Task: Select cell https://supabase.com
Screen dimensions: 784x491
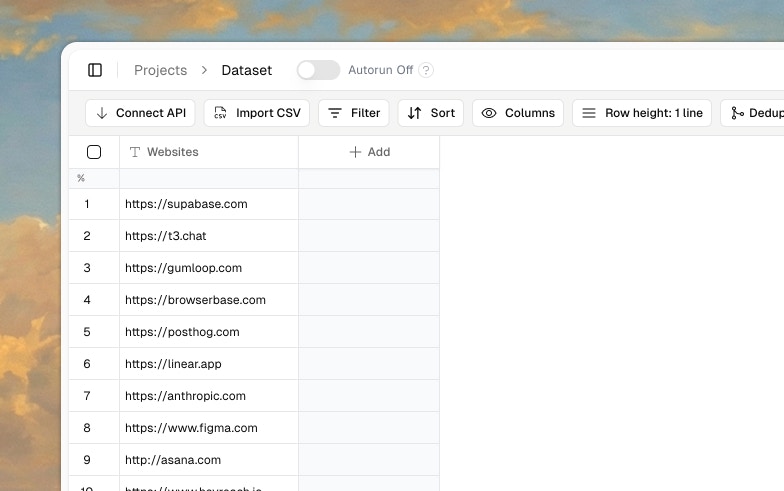Action: click(209, 204)
